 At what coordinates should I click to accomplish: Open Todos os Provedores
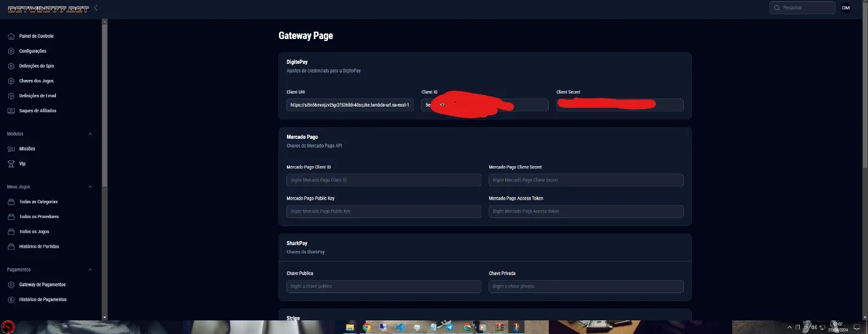(39, 216)
